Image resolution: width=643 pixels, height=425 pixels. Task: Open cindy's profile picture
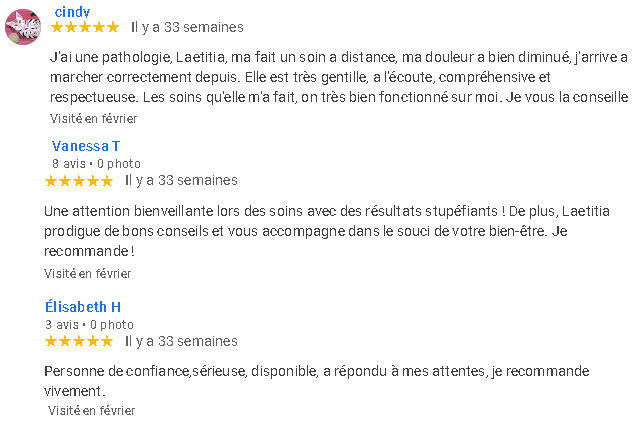tap(23, 27)
